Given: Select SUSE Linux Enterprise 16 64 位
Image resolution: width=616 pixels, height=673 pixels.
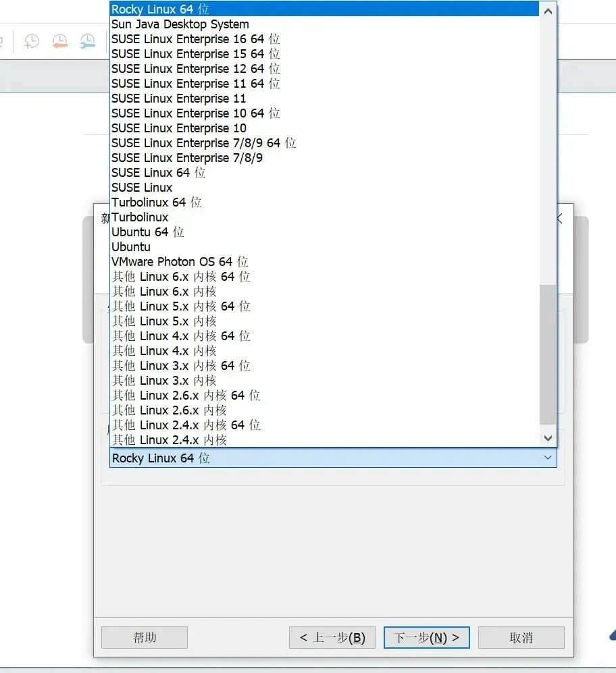Looking at the screenshot, I should pyautogui.click(x=324, y=39).
